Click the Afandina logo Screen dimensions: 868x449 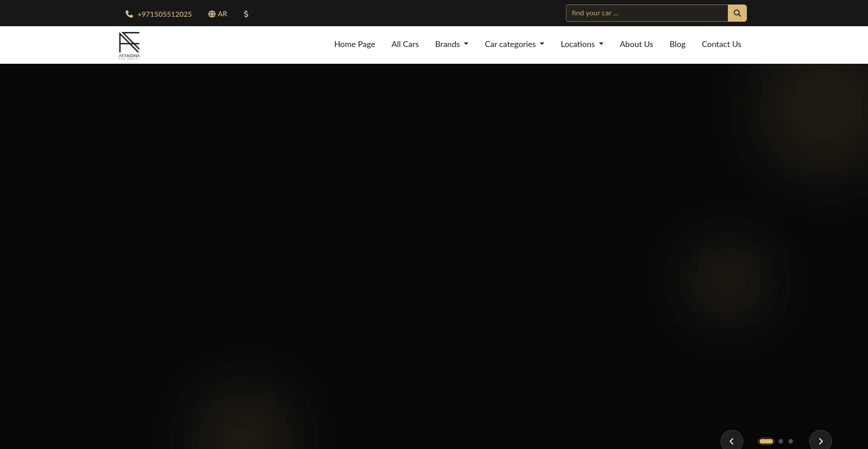click(129, 45)
